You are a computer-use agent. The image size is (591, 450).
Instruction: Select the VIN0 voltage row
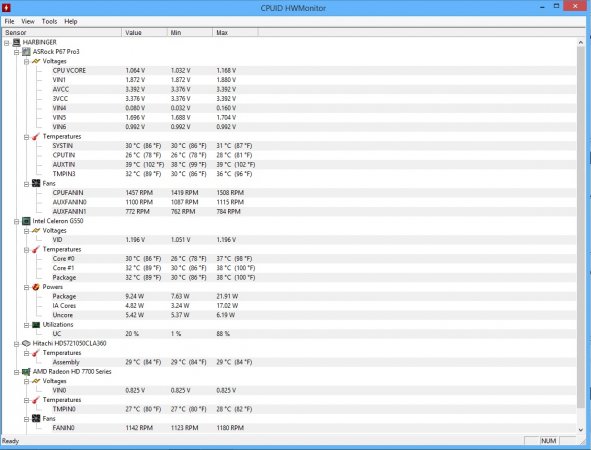289,390
